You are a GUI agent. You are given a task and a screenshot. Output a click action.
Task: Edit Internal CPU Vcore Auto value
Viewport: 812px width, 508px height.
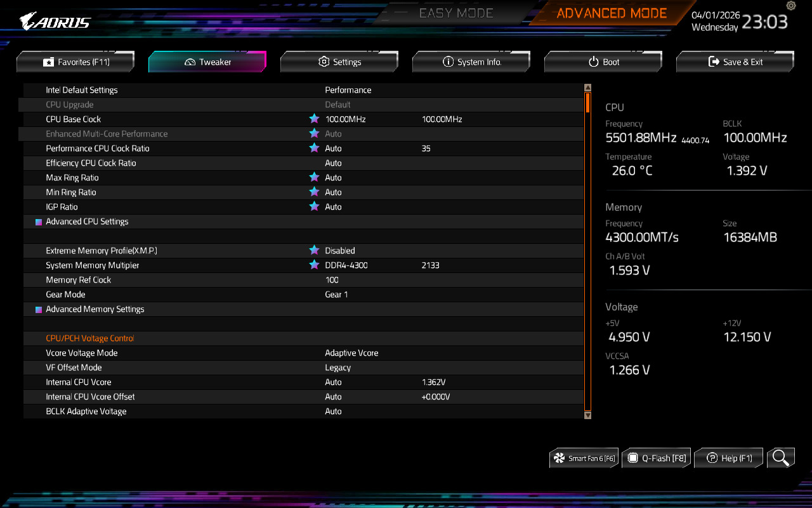coord(333,382)
